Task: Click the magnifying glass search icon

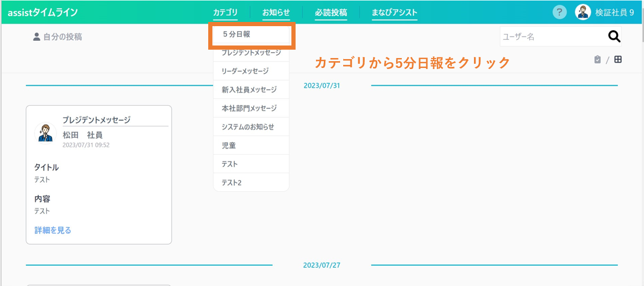Action: pos(614,37)
